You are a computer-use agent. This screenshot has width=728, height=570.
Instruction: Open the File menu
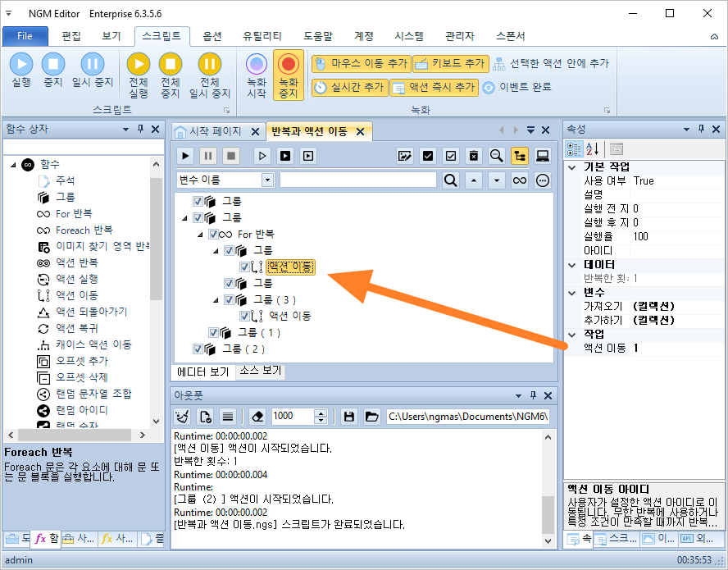pos(25,36)
